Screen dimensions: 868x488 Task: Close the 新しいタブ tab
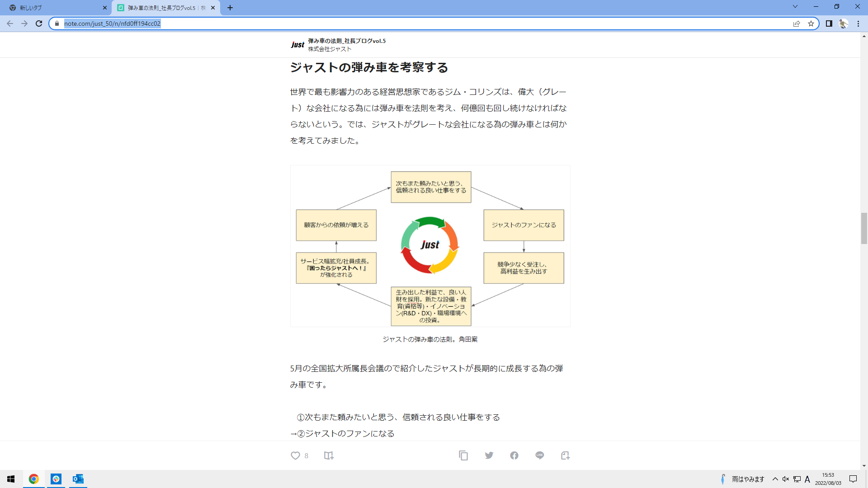click(x=105, y=8)
